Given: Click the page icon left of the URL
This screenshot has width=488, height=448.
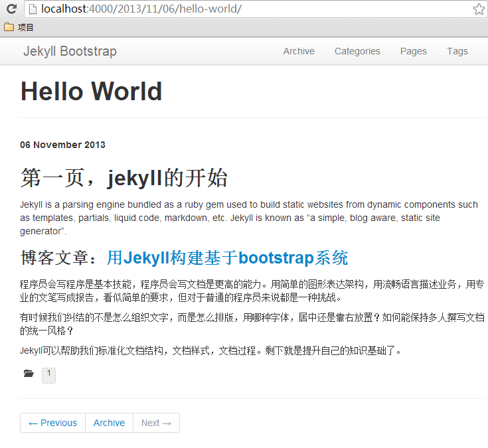Looking at the screenshot, I should (33, 9).
